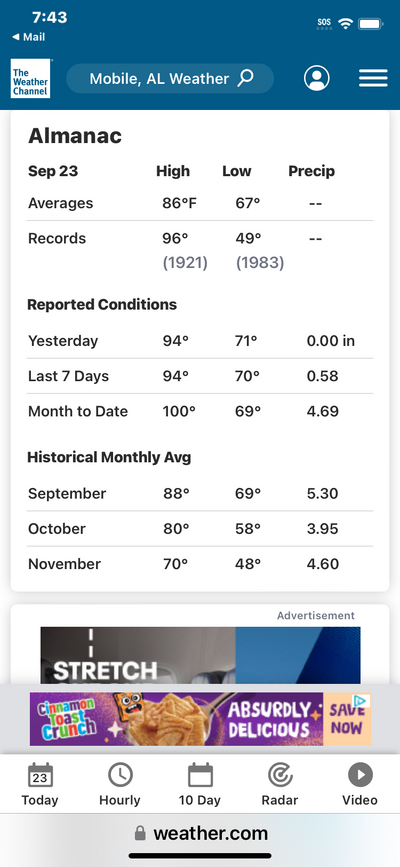Open the Radar view

point(280,784)
